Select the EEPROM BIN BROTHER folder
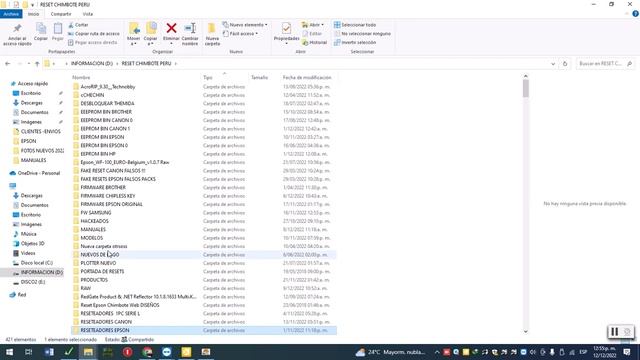 pyautogui.click(x=106, y=112)
